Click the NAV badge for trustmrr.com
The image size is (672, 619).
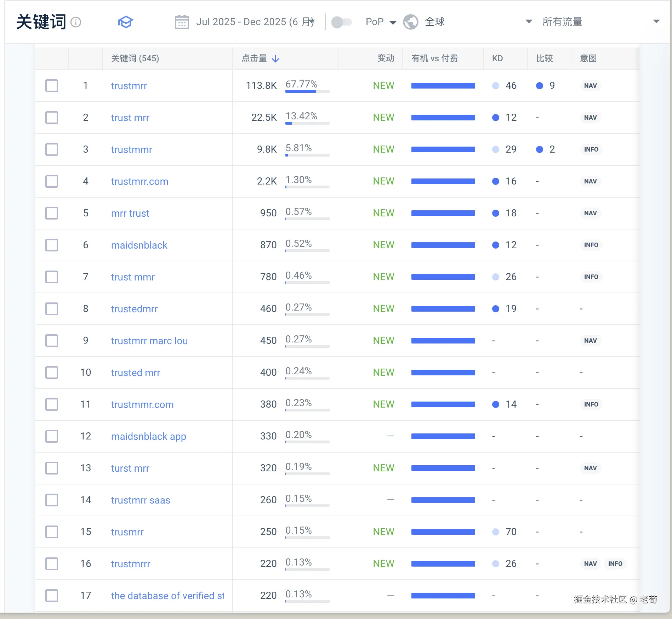pos(590,181)
